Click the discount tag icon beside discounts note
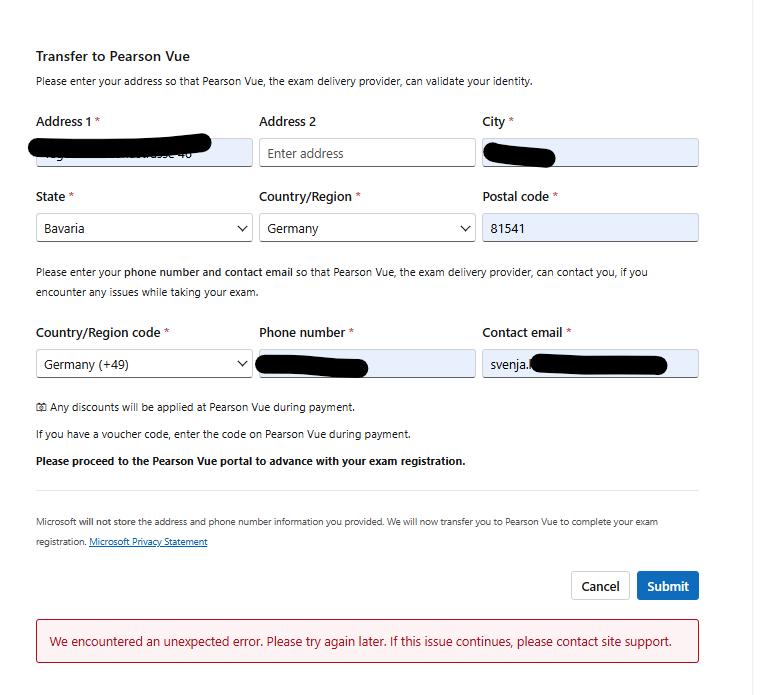Screen dimensions: 771x695 click(41, 407)
